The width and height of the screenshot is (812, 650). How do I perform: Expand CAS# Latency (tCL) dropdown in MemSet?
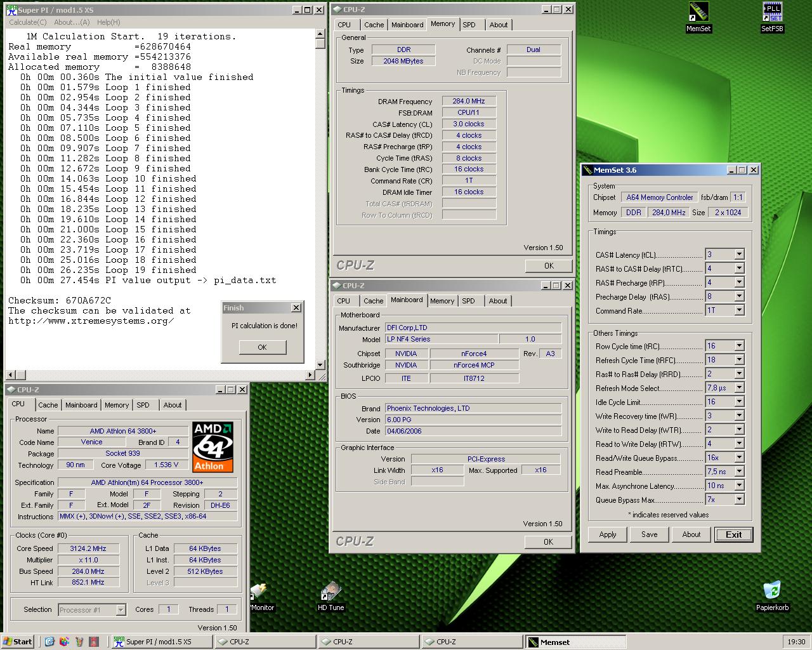[x=739, y=255]
